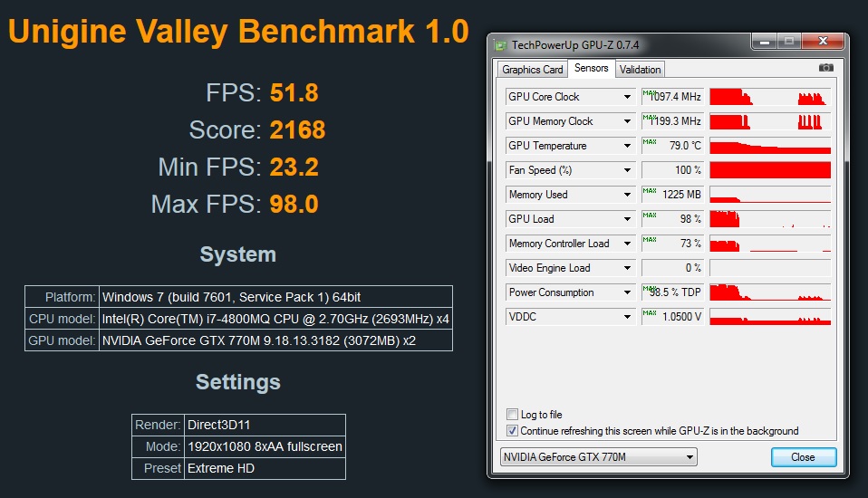Click the GPU Memory Clock history graph
Screen dimensions: 868x498
(x=770, y=121)
